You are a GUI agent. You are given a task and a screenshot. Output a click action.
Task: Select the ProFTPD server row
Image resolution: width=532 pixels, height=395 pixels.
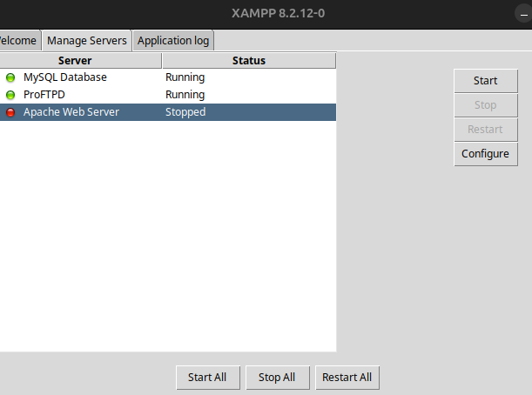click(x=168, y=95)
